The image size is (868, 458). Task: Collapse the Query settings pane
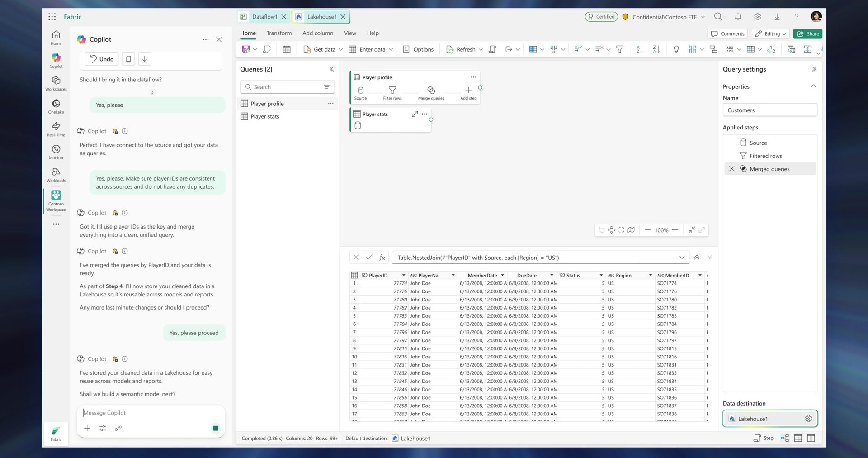[814, 69]
